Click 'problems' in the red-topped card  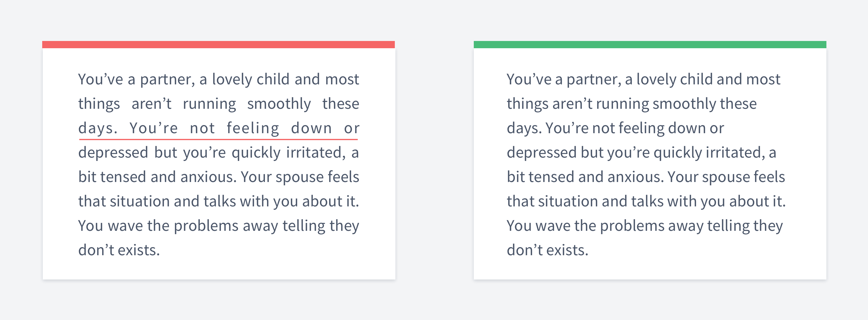click(206, 226)
